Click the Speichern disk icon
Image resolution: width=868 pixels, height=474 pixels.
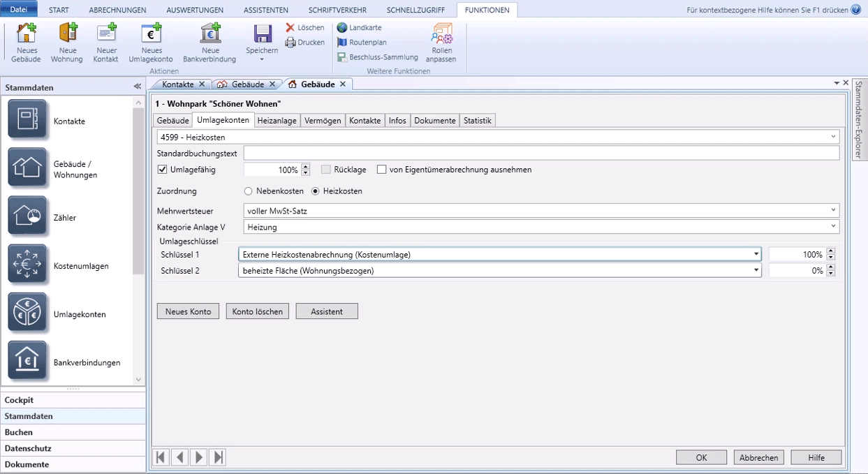pos(263,34)
